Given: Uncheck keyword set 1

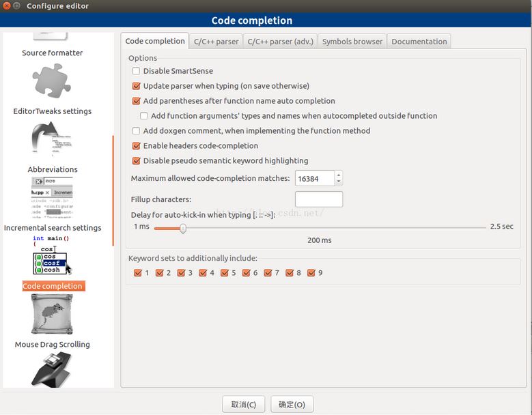Looking at the screenshot, I should (138, 273).
